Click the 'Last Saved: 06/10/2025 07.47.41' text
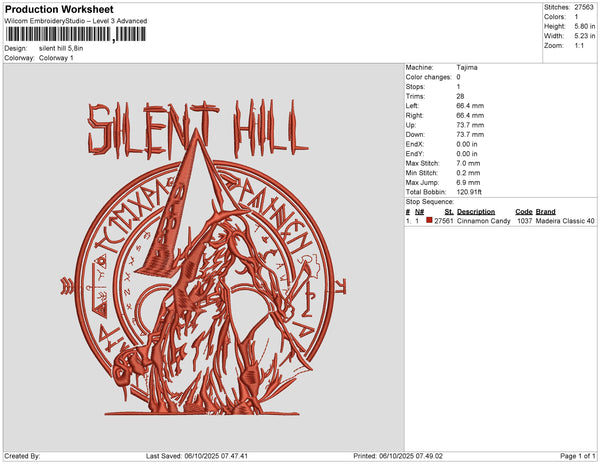This screenshot has width=600, height=464. tap(197, 456)
